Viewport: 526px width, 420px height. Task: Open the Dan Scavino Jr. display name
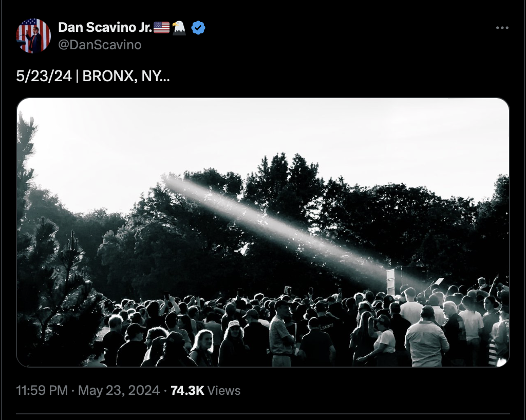tap(105, 28)
